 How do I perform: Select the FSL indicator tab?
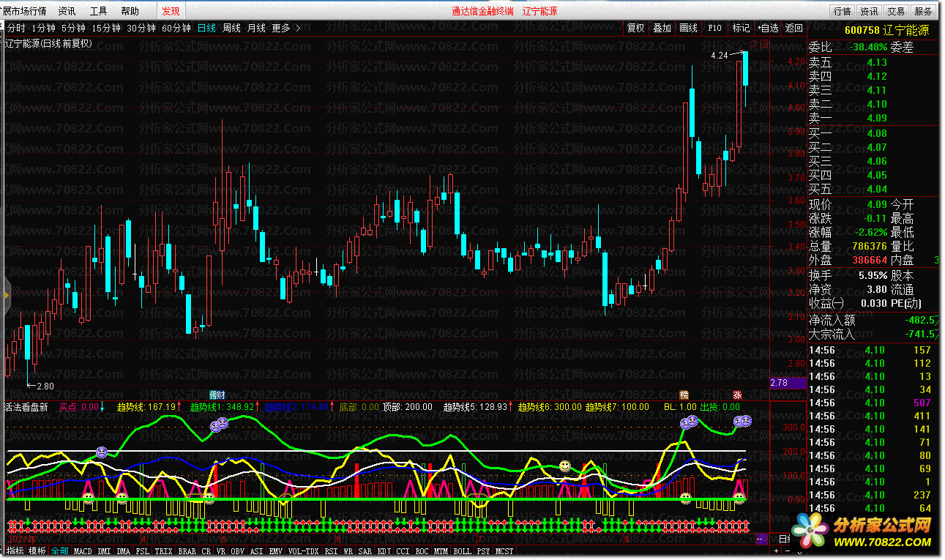coord(143,550)
